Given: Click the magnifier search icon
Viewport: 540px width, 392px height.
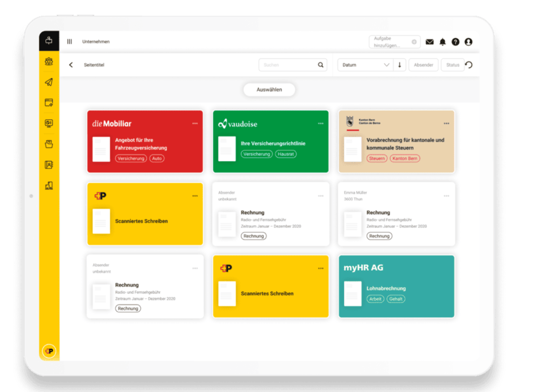Looking at the screenshot, I should (321, 65).
